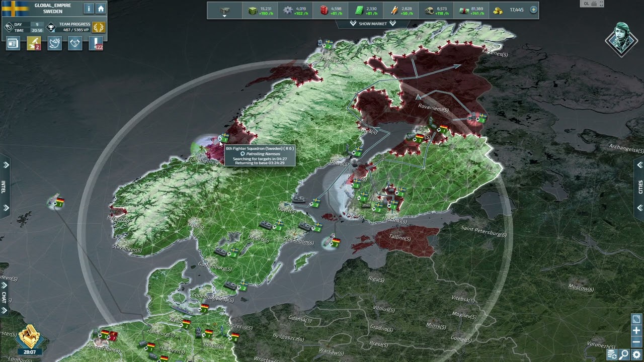Open the research icon with badge 2
This screenshot has height=362, width=644.
click(34, 44)
